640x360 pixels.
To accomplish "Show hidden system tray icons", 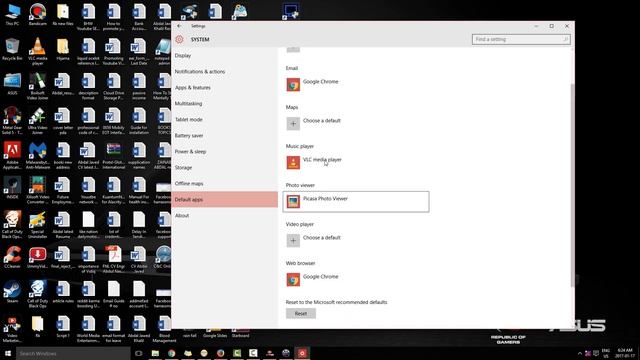I will point(580,353).
